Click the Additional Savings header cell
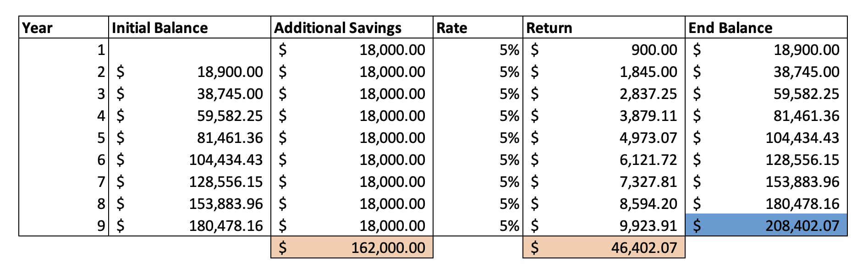The image size is (868, 274). coord(352,27)
